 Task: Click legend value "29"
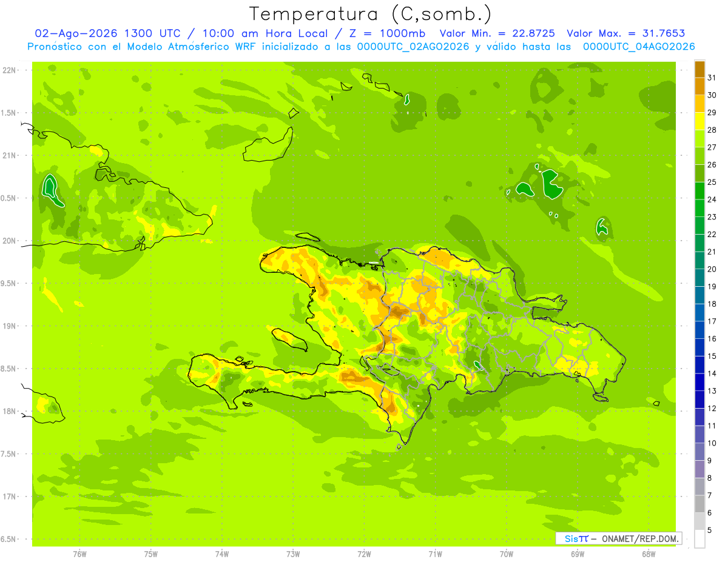[x=712, y=113]
